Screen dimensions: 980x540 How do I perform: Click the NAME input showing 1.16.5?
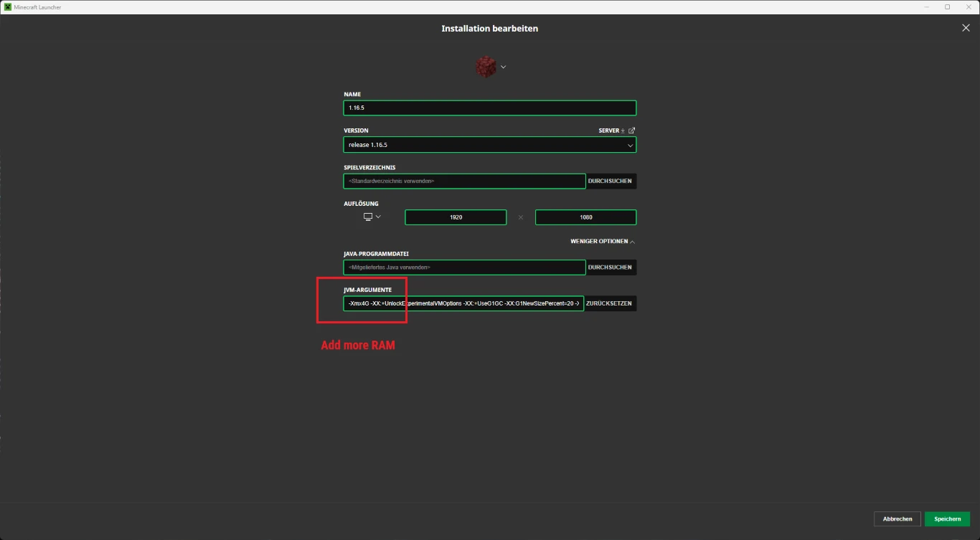(490, 108)
